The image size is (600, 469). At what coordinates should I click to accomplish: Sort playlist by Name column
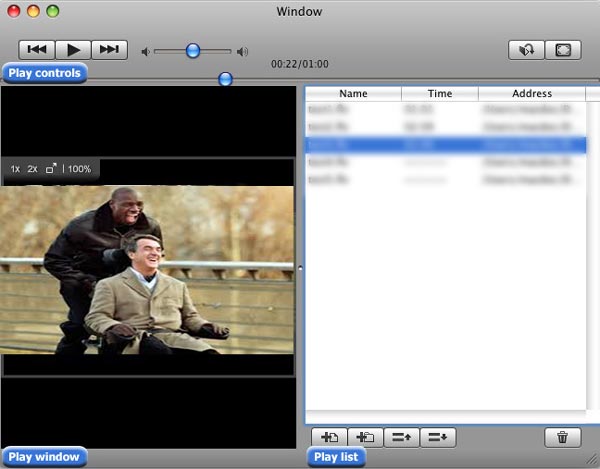(x=353, y=94)
